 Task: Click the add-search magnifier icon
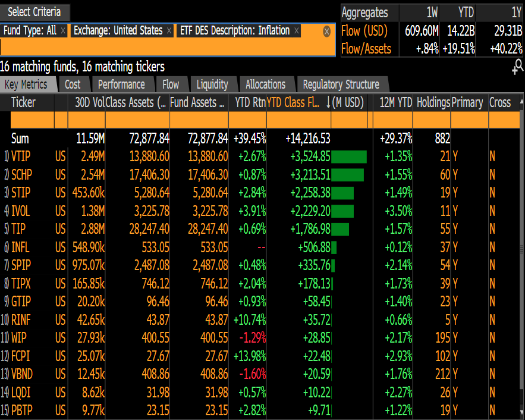[x=518, y=67]
